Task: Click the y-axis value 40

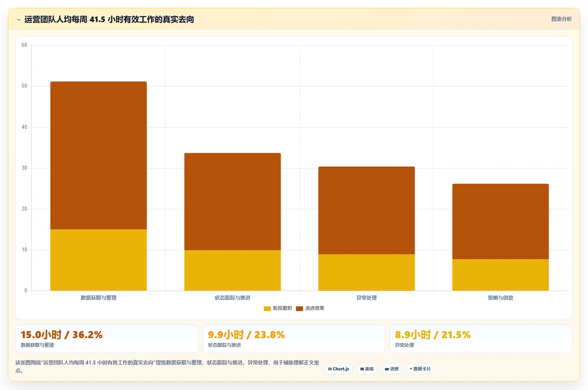Action: [24, 127]
